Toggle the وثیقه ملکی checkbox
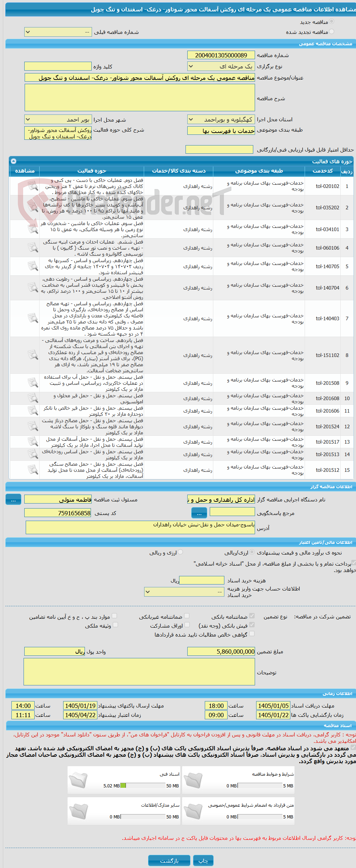This screenshot has width=356, height=868. tap(115, 625)
